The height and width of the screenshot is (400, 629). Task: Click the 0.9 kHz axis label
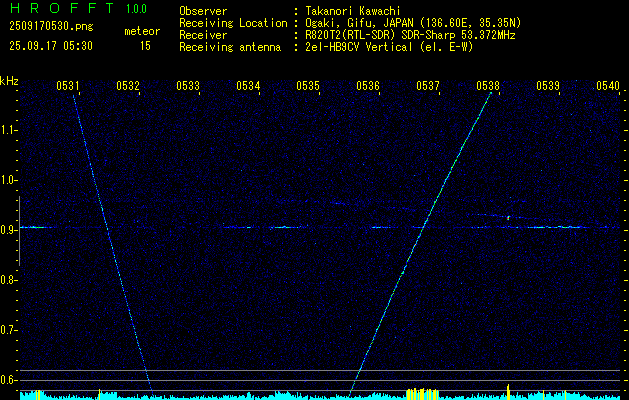[8, 230]
